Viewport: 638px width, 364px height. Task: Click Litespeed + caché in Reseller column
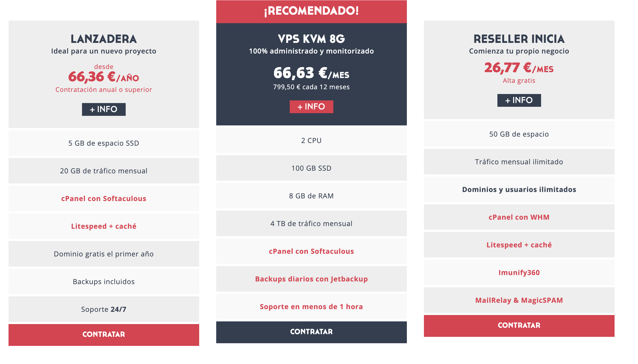pyautogui.click(x=519, y=245)
